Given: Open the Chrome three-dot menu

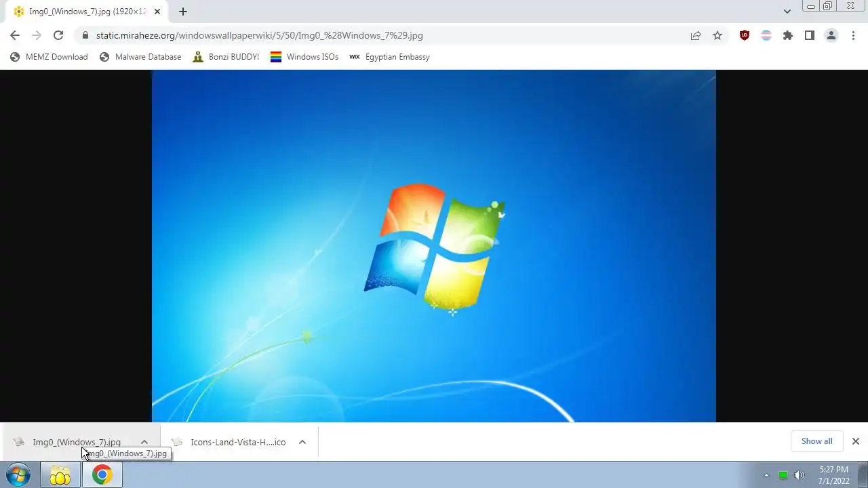Looking at the screenshot, I should pos(854,35).
